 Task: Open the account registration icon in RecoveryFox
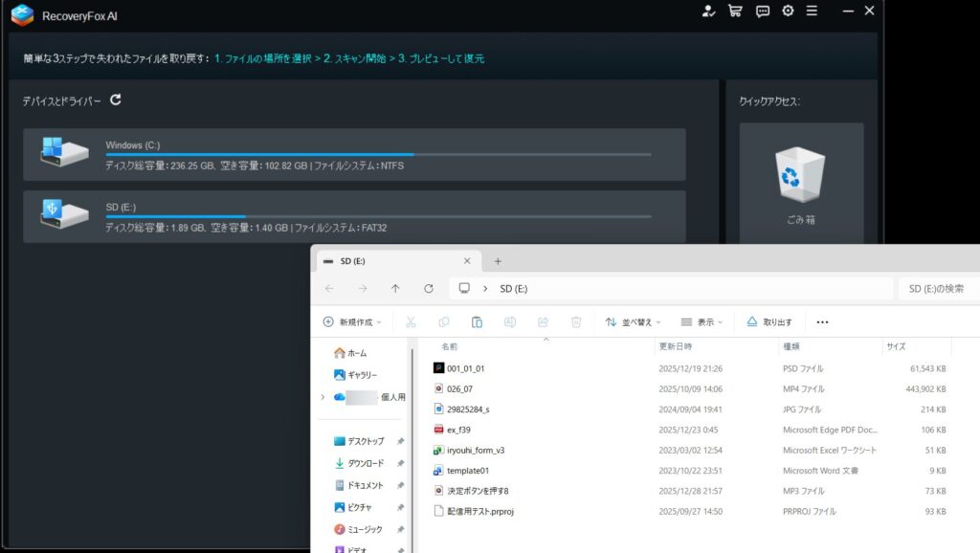(x=708, y=11)
